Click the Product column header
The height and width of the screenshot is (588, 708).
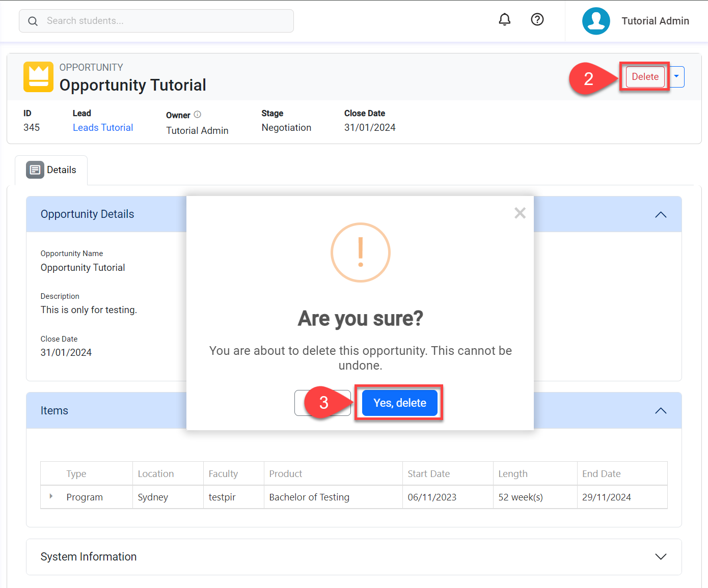286,474
